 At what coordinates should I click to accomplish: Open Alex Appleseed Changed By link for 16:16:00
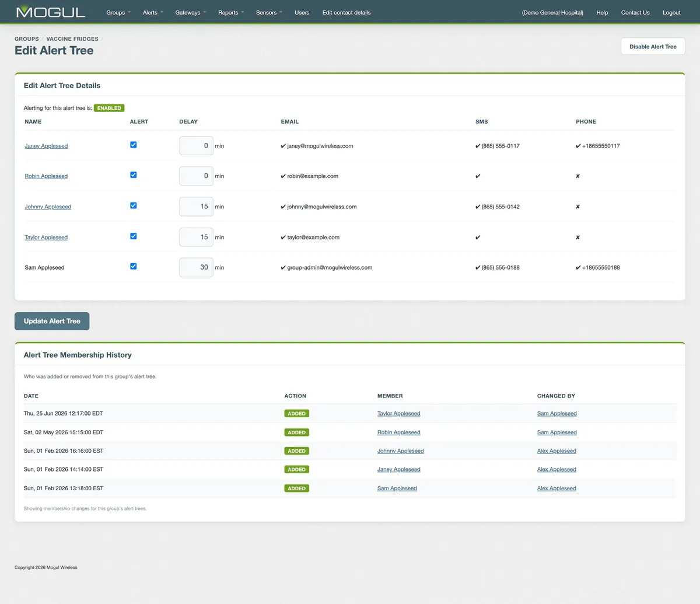click(x=556, y=451)
